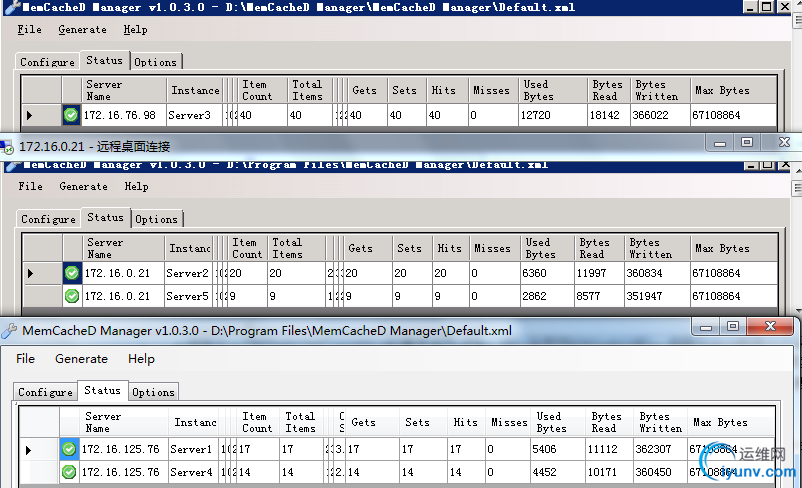Open File menu in middle remote window

pos(31,186)
